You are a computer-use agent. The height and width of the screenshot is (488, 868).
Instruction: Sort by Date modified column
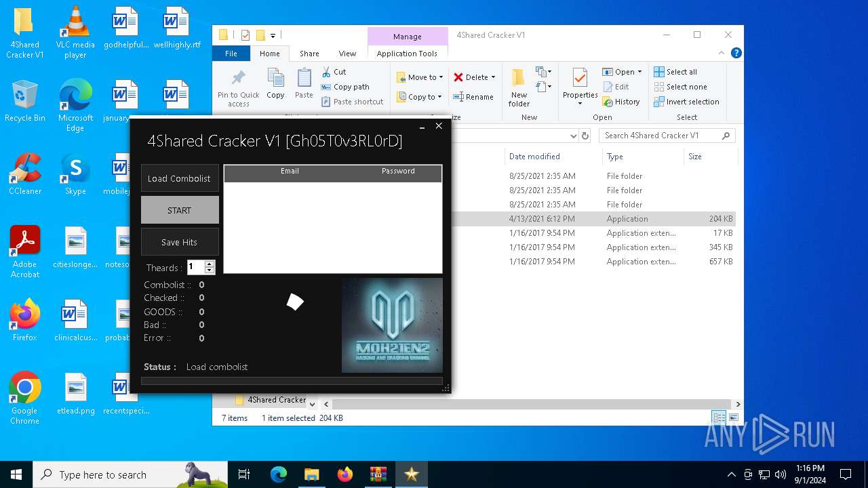point(534,157)
